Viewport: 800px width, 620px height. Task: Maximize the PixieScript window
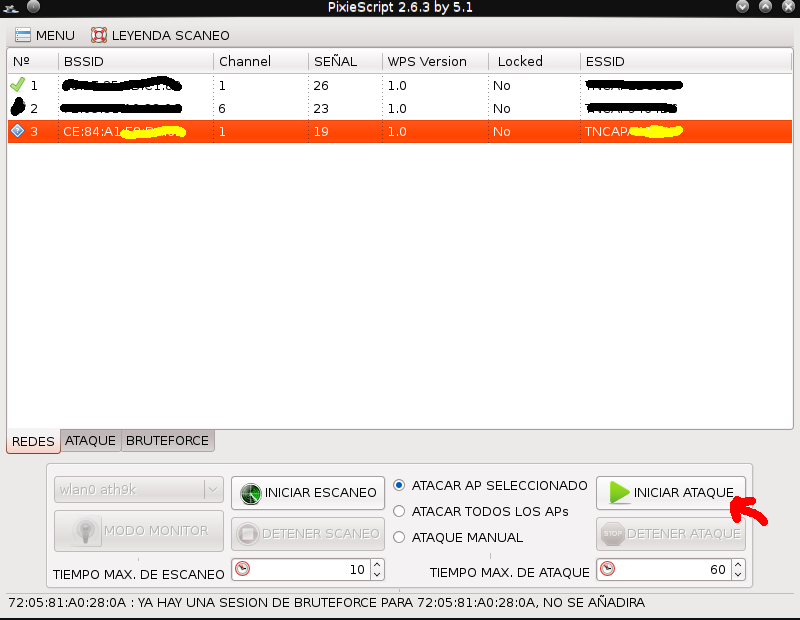click(x=765, y=6)
